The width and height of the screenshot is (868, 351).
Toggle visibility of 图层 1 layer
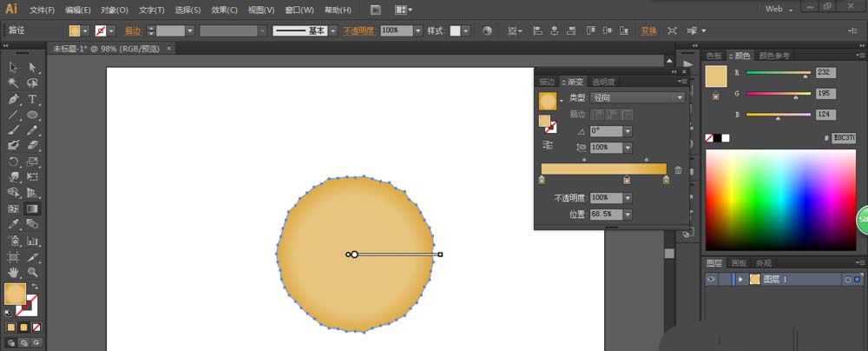click(712, 280)
